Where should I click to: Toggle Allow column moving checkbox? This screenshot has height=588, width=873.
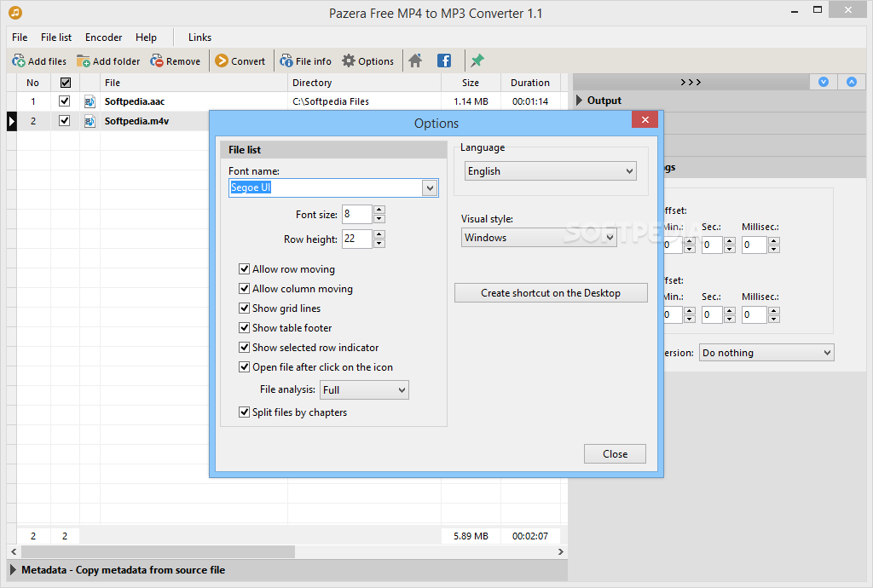[x=244, y=289]
